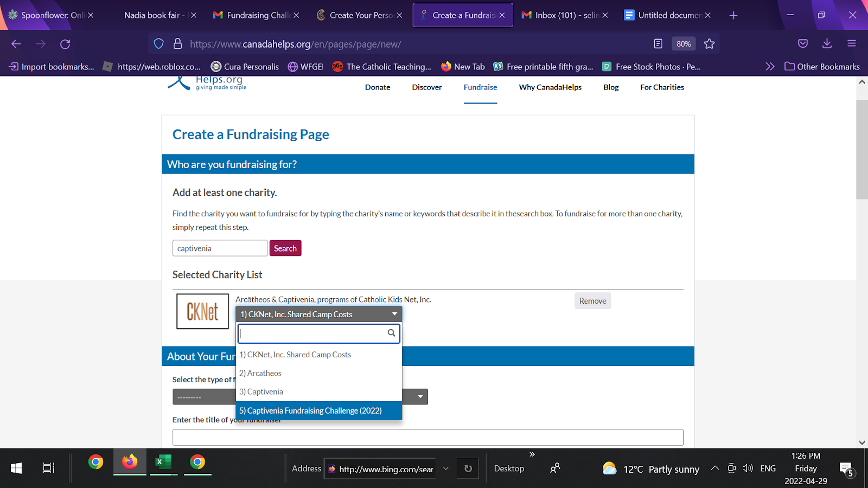Open Windows Start menu
Viewport: 868px width, 488px height.
[16, 468]
